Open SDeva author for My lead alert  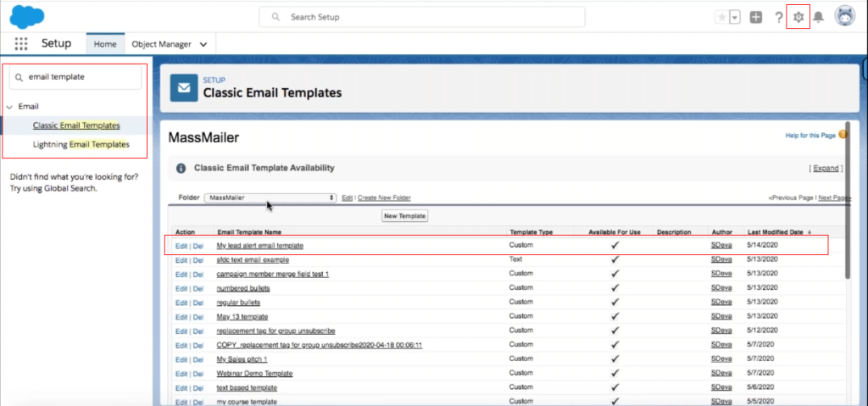pyautogui.click(x=721, y=245)
